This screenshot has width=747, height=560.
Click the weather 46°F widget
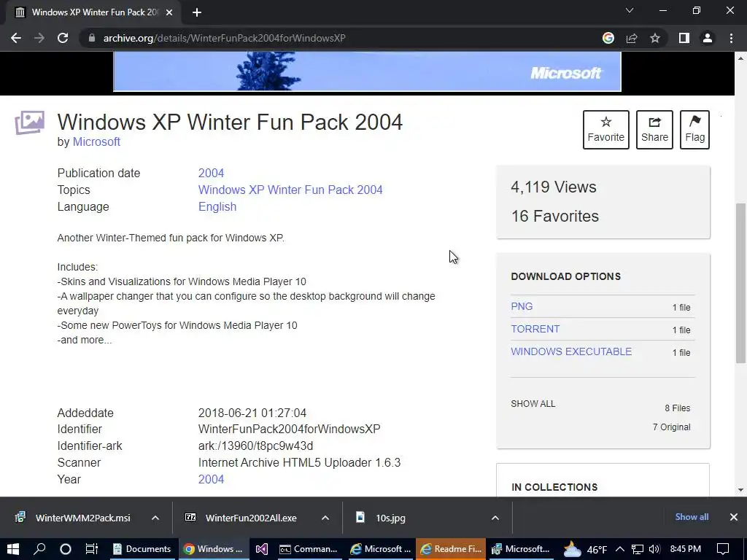pyautogui.click(x=585, y=549)
